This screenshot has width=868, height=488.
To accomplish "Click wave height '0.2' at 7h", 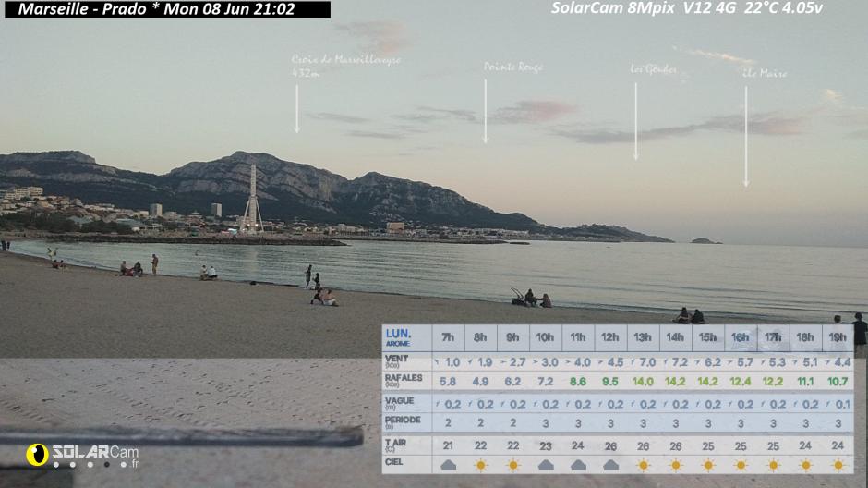I will tap(452, 405).
